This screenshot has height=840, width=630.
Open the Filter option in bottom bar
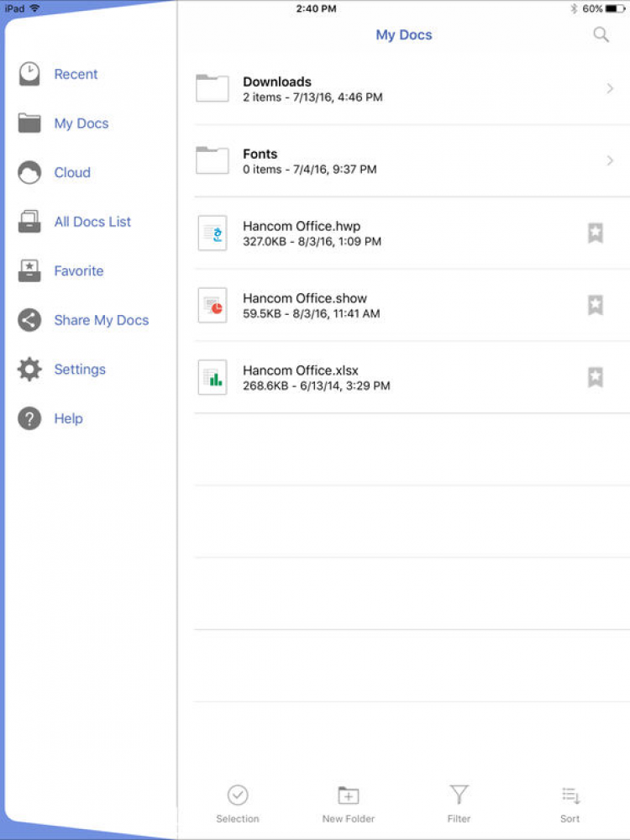coord(459,804)
